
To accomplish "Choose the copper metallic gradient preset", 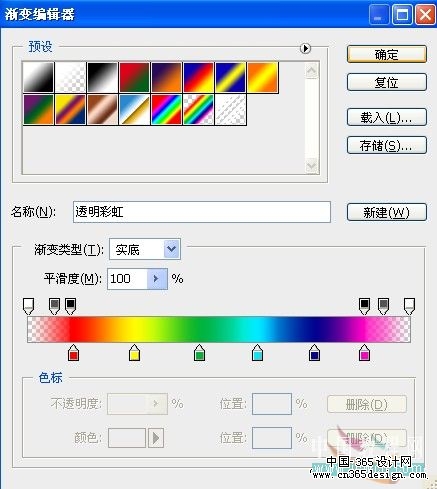I will [x=102, y=109].
